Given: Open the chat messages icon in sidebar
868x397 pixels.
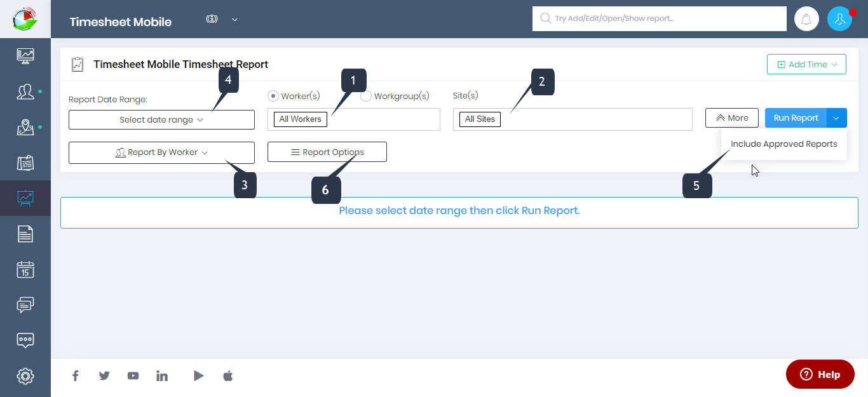Looking at the screenshot, I should [x=25, y=305].
